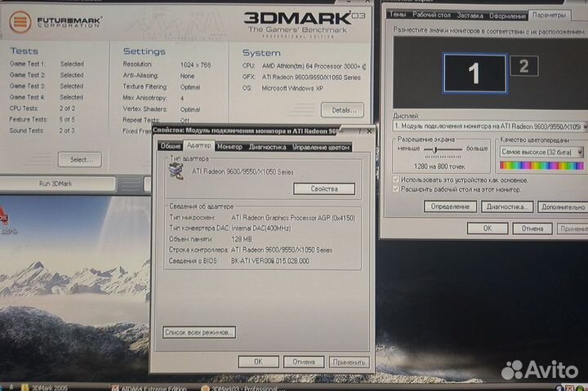Click the Run 3DMark button
Viewport: 588px width, 391px height.
point(56,184)
